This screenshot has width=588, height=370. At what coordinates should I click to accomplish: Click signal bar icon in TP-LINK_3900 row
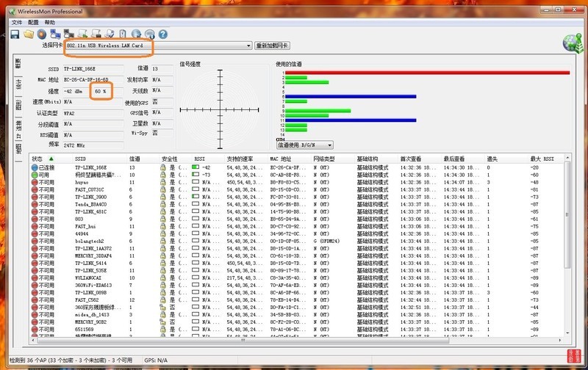pos(196,197)
